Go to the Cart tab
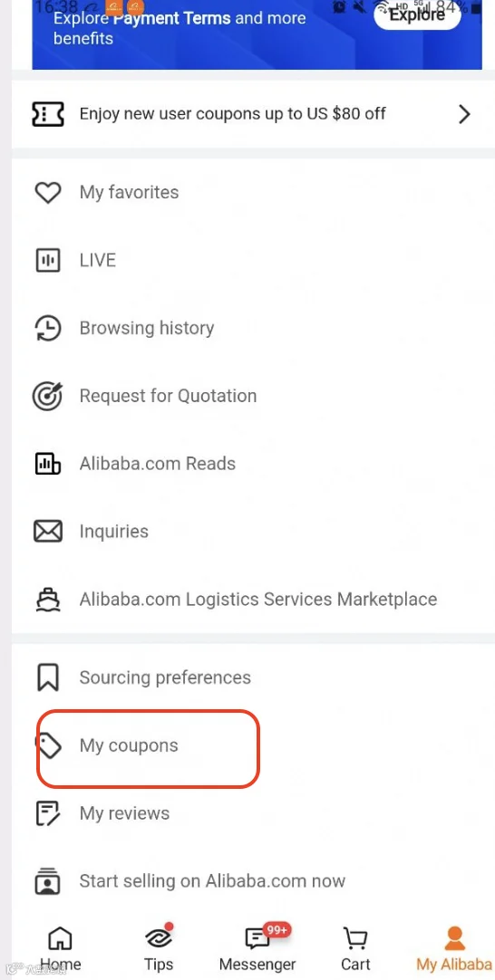Image resolution: width=495 pixels, height=980 pixels. point(355,948)
